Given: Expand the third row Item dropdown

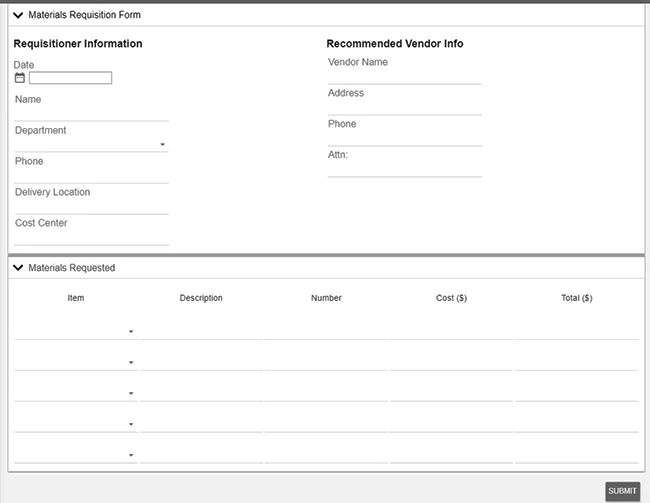Looking at the screenshot, I should coord(131,393).
